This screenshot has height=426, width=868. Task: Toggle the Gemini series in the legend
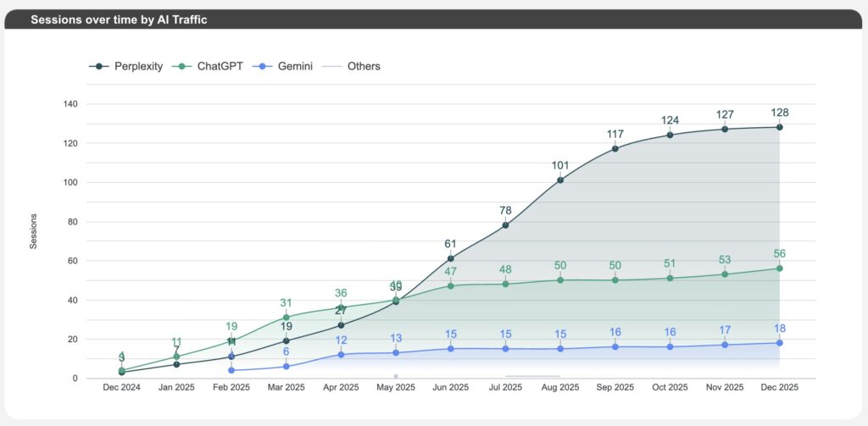point(282,66)
